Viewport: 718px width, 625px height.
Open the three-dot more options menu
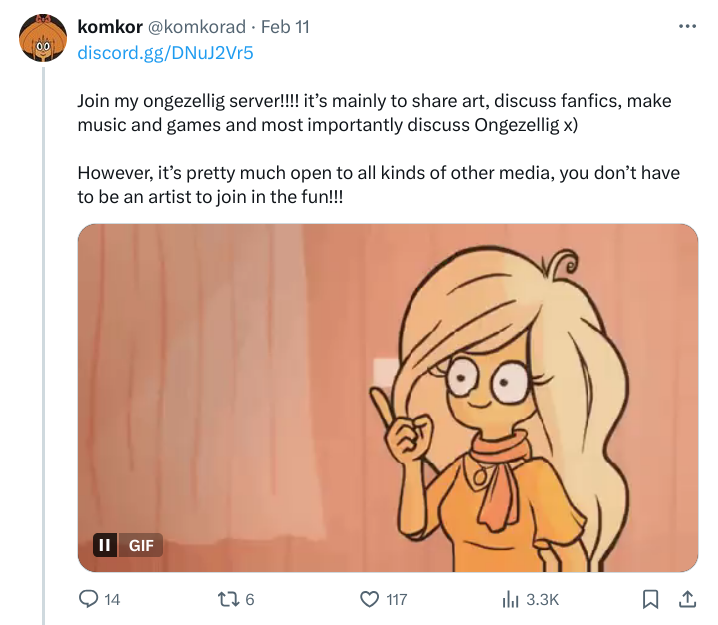coord(686,26)
